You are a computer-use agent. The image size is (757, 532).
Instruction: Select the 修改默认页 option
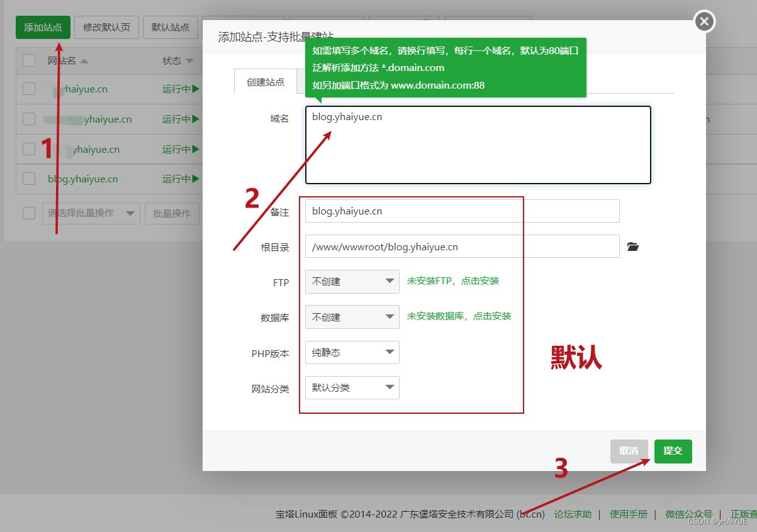point(106,27)
